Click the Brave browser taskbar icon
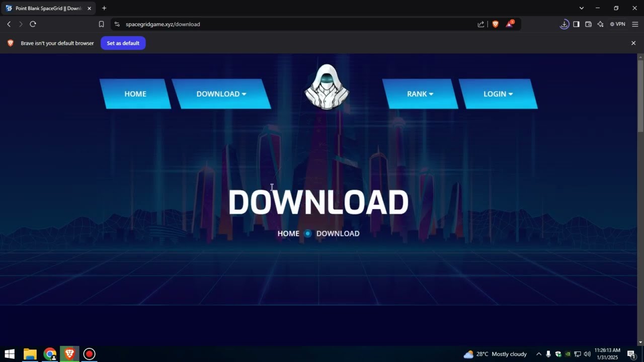Screen dimensions: 644x362 click(69, 354)
